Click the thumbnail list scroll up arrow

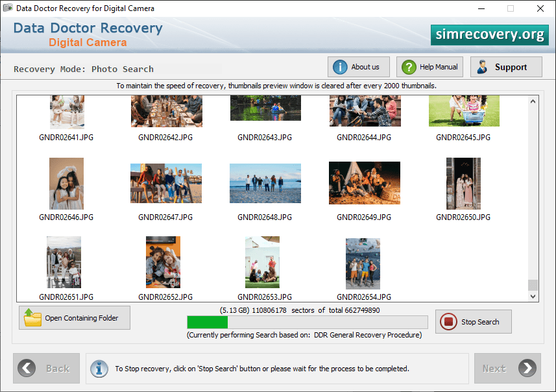click(533, 101)
